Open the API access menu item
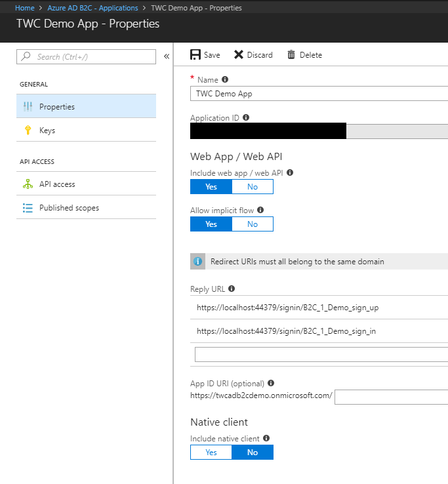The image size is (448, 484). tap(86, 184)
